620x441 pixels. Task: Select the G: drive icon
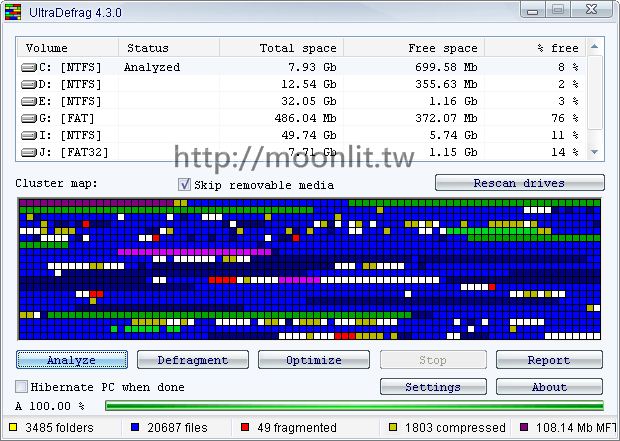(29, 119)
